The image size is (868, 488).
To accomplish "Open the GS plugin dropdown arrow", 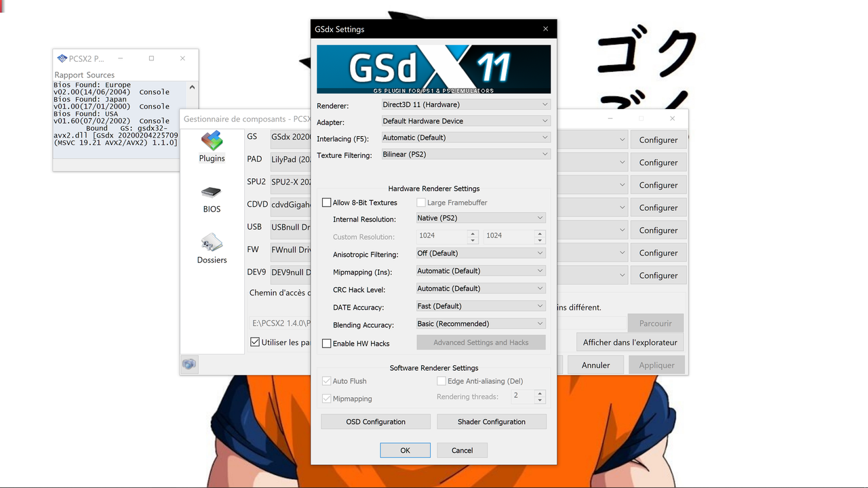I will coord(623,140).
